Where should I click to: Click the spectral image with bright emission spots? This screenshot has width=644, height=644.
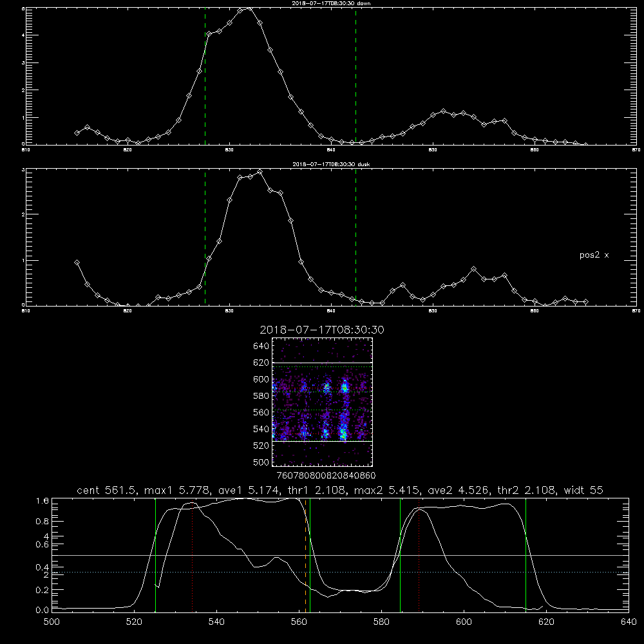click(323, 402)
